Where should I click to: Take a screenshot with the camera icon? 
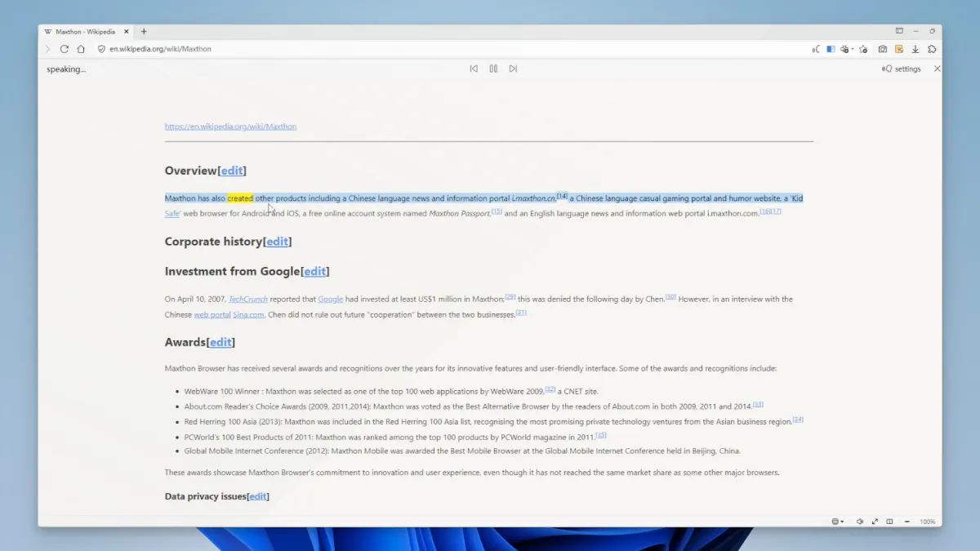point(883,49)
